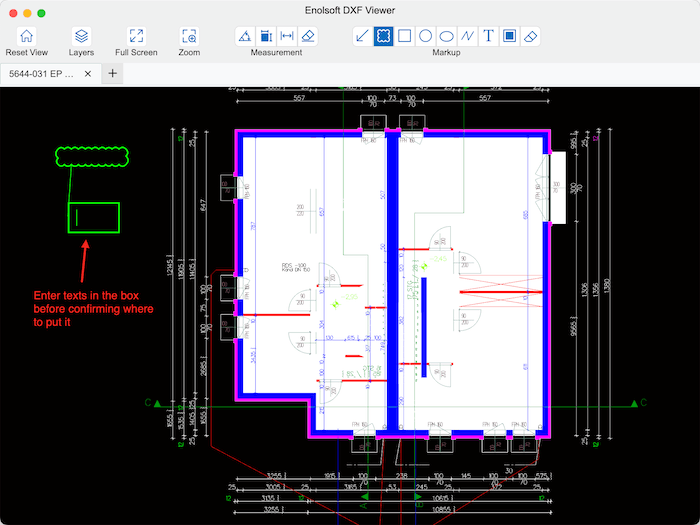The image size is (700, 525).
Task: Toggle the cloud markup tool
Action: 383,36
